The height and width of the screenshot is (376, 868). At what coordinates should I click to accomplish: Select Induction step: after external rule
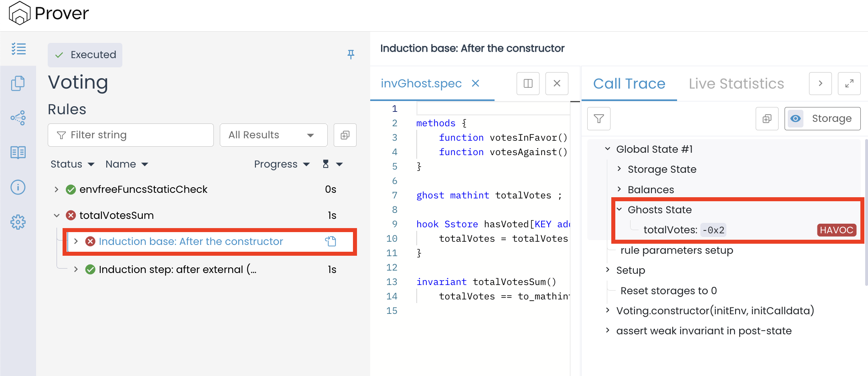click(177, 269)
